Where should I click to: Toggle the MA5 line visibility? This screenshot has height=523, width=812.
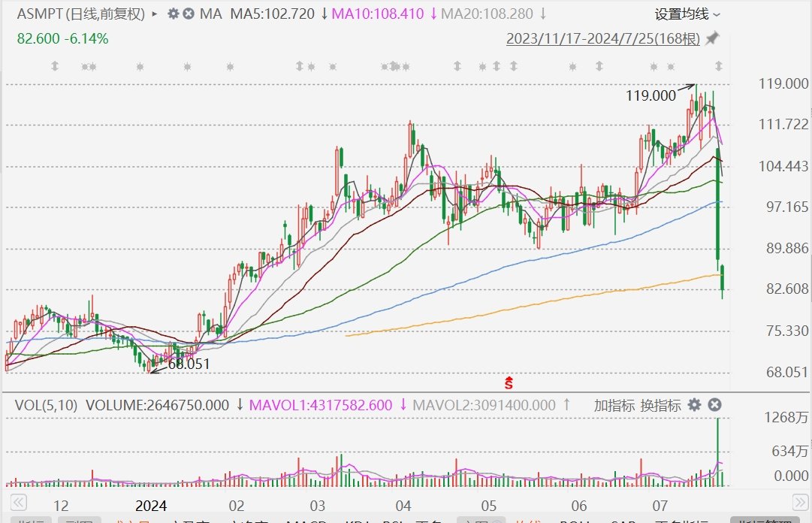click(x=273, y=14)
